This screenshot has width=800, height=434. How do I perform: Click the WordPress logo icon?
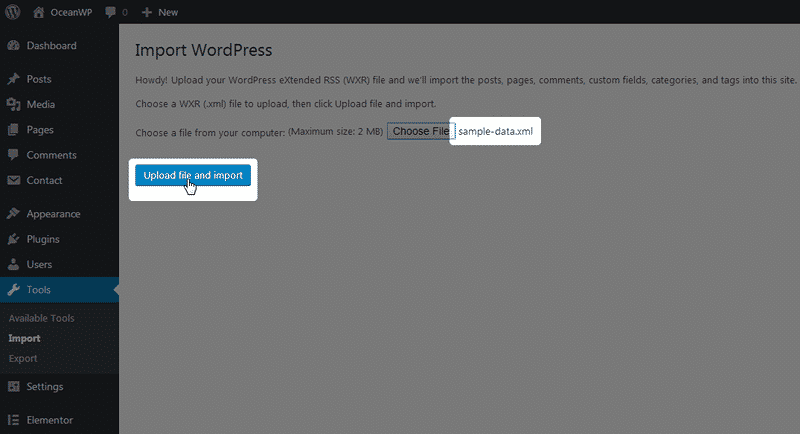(13, 12)
